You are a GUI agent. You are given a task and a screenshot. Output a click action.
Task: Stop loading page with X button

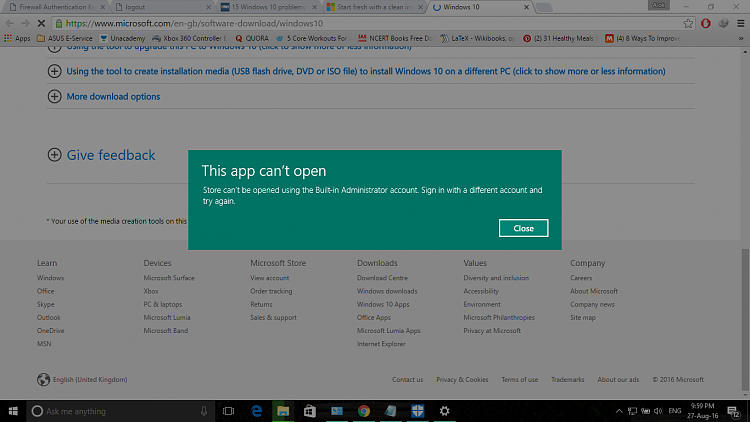[x=41, y=23]
